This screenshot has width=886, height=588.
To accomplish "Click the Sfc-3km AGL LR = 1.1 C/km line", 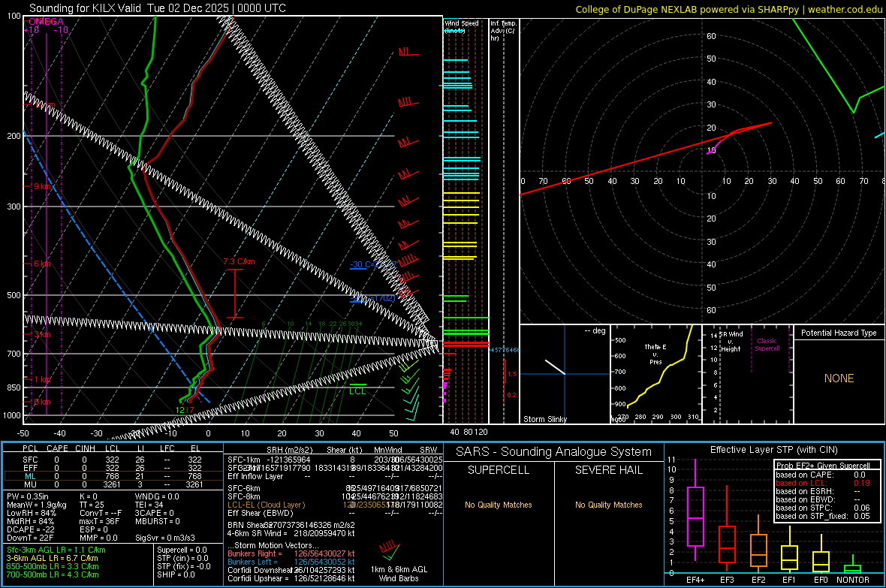I will point(56,550).
